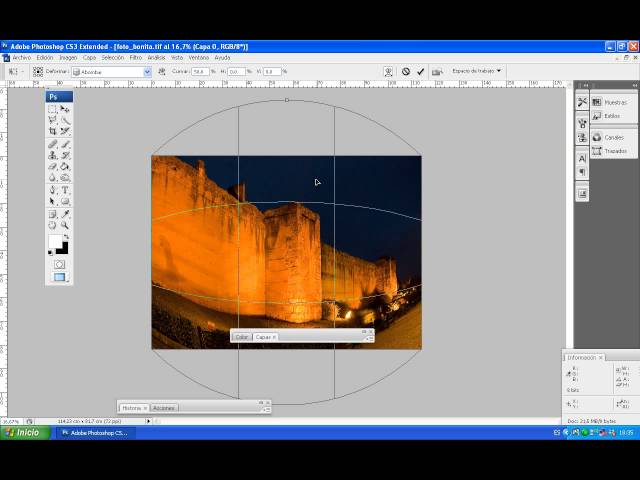
Task: Switch to the Capas tab
Action: (265, 337)
